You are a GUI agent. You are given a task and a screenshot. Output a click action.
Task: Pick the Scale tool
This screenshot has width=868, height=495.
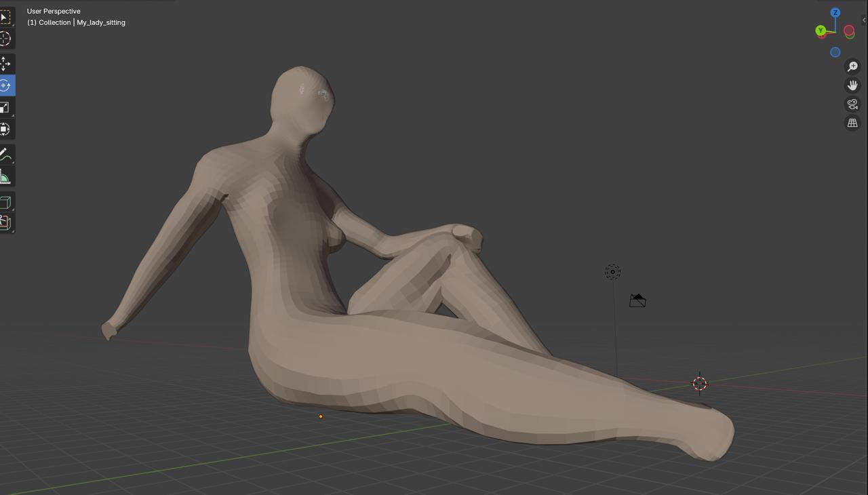tap(5, 107)
